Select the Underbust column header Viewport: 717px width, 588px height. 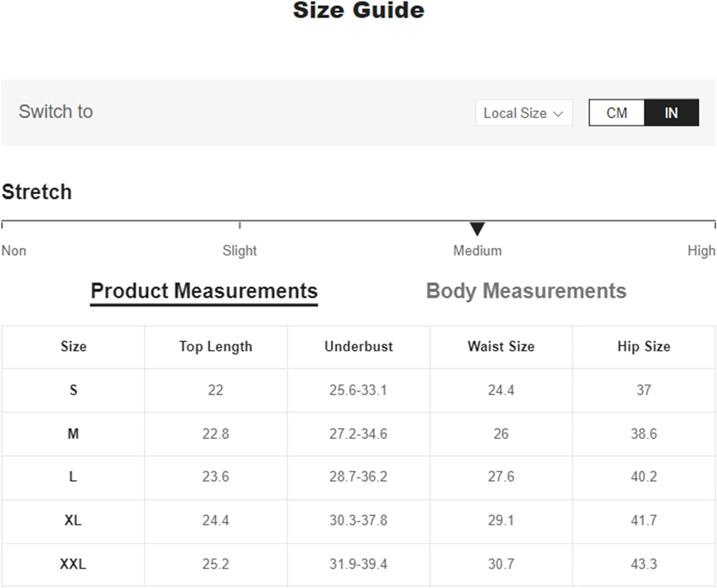point(358,347)
